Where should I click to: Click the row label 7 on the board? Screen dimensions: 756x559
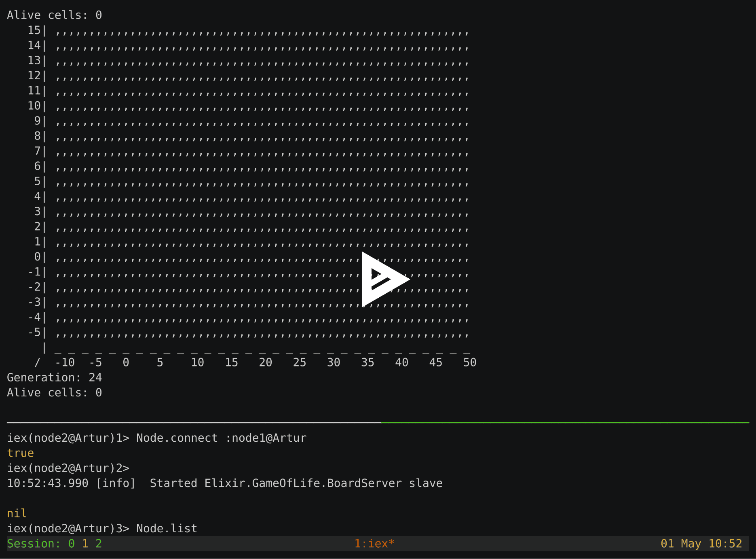(x=38, y=151)
